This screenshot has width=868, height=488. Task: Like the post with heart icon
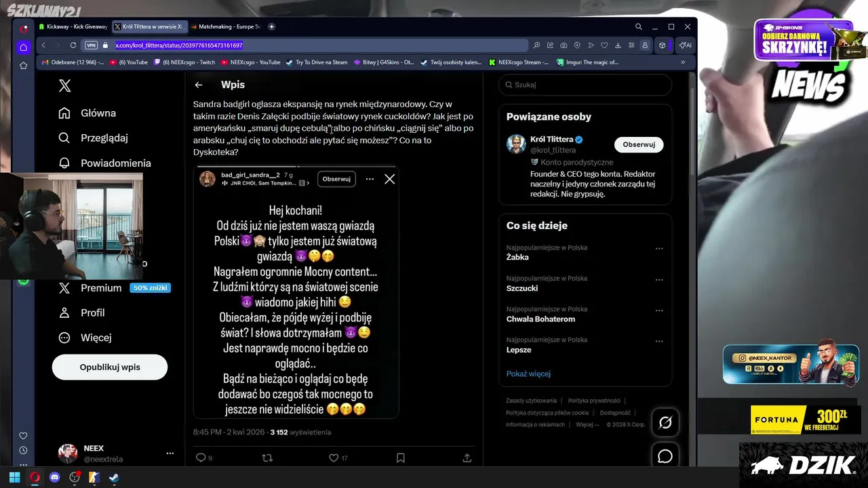334,457
